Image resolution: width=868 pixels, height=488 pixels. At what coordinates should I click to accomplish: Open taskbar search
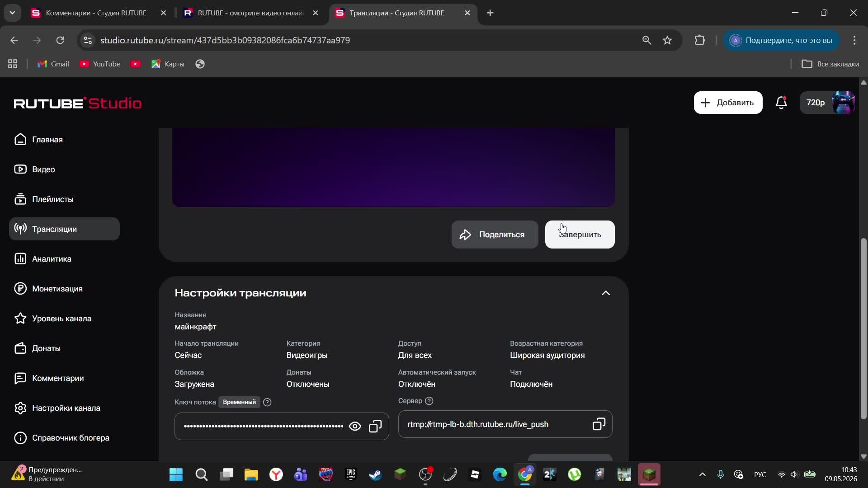[x=201, y=475]
